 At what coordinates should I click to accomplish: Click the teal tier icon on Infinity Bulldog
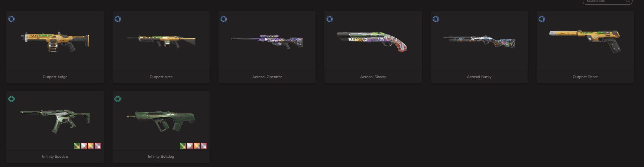(x=118, y=99)
